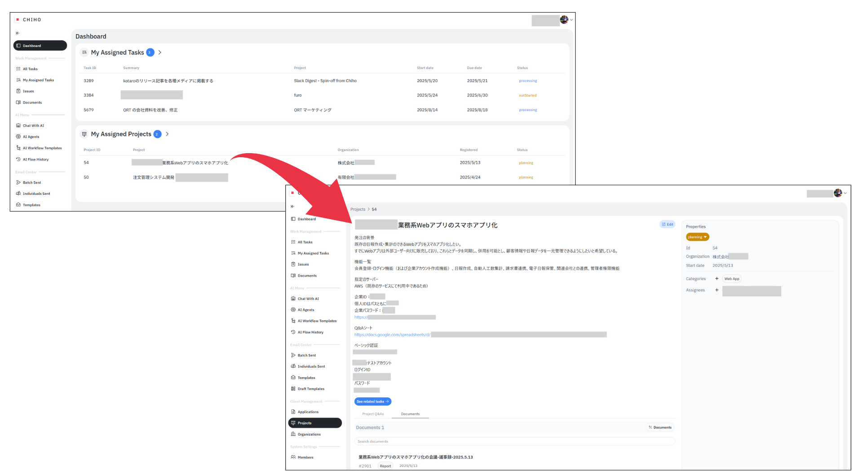Open the Google spreadsheet Q&A link
Screen dimensions: 868x476
point(392,335)
